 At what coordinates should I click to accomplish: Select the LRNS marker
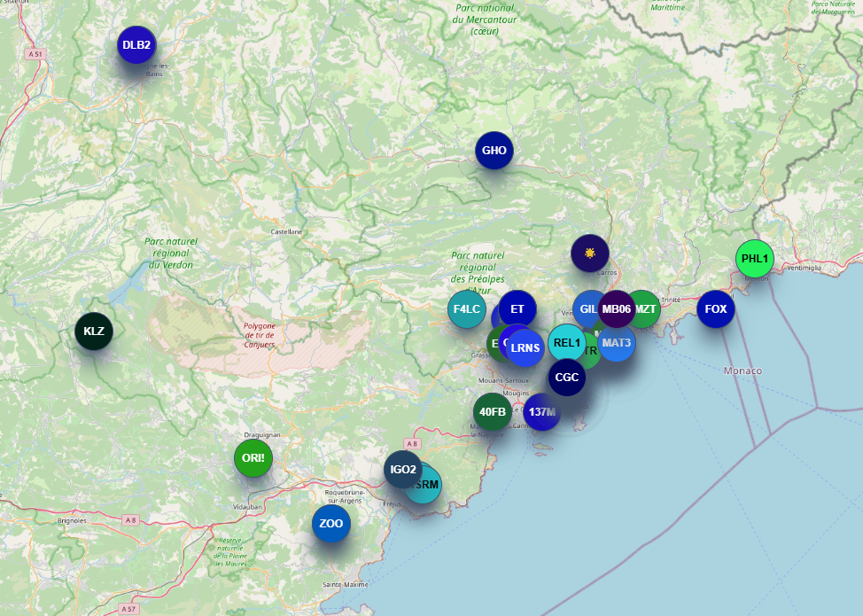[526, 348]
